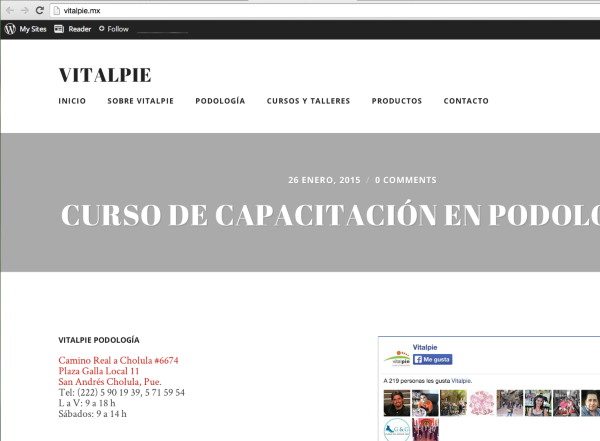Click the browser back arrow

[x=10, y=10]
